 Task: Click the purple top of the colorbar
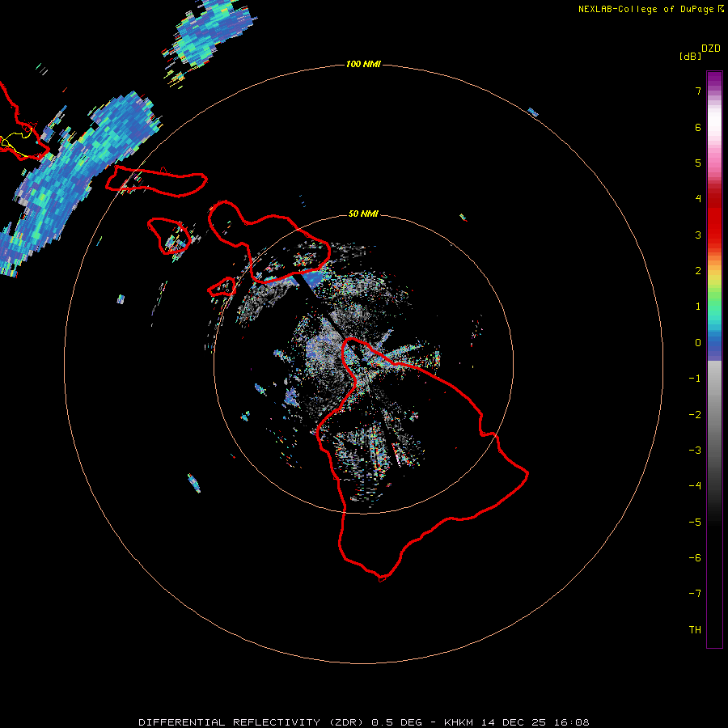pos(714,79)
